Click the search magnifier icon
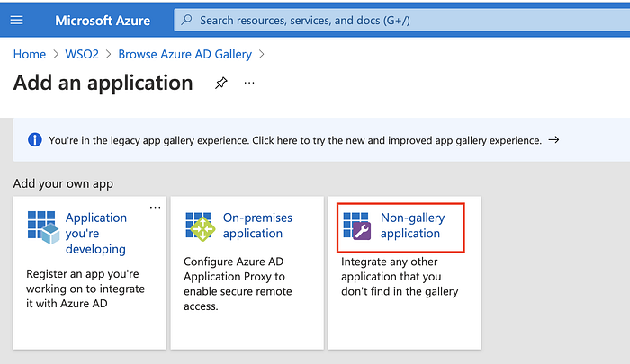The image size is (630, 364). click(187, 20)
